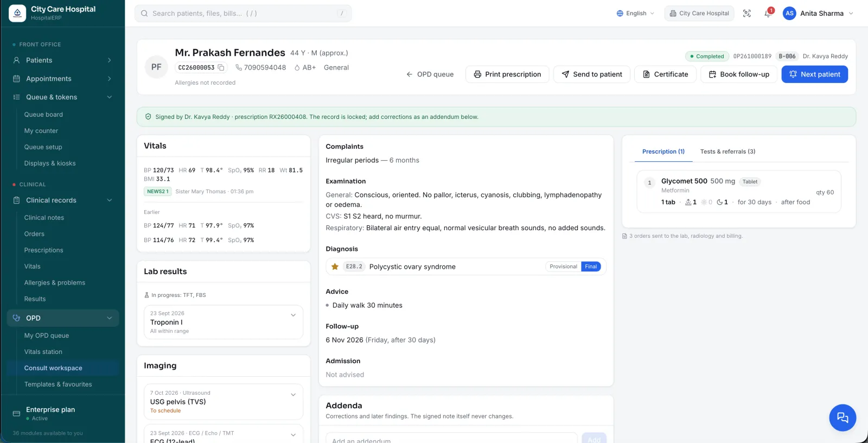The width and height of the screenshot is (868, 443).
Task: Open the City Care Hospital switcher
Action: [699, 14]
